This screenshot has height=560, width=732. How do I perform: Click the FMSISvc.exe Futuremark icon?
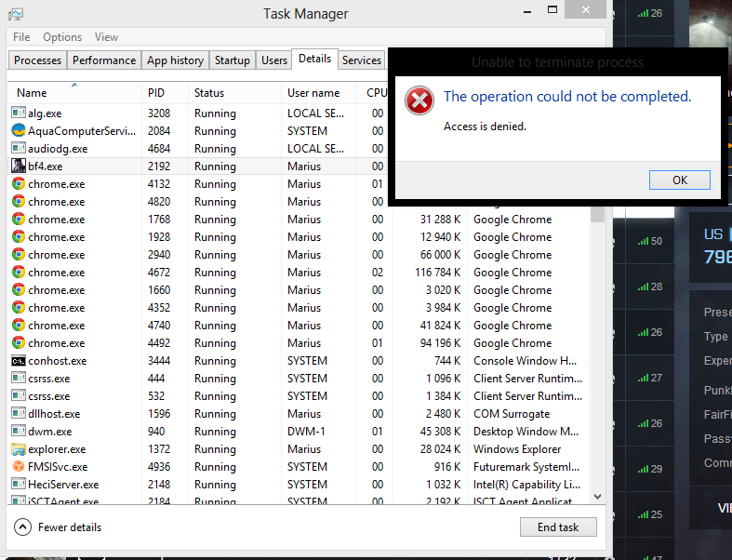point(19,467)
